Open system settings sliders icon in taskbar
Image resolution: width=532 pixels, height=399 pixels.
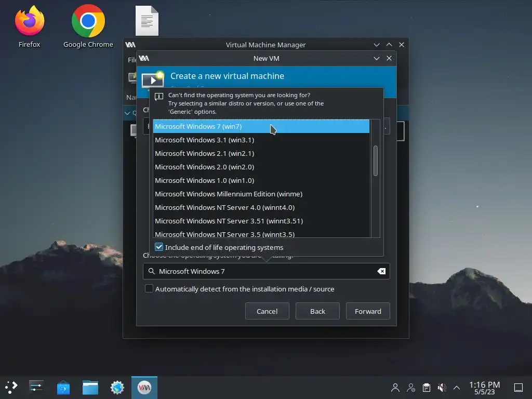pos(36,387)
